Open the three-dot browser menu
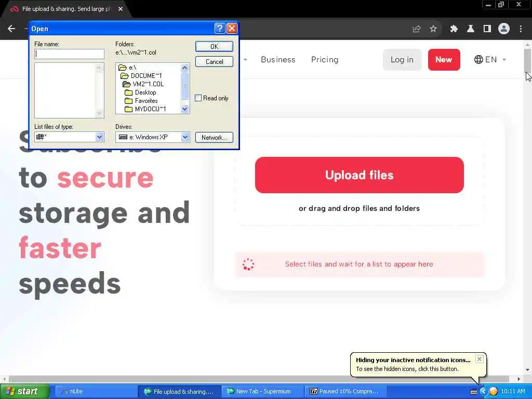This screenshot has width=532, height=399. pyautogui.click(x=521, y=29)
